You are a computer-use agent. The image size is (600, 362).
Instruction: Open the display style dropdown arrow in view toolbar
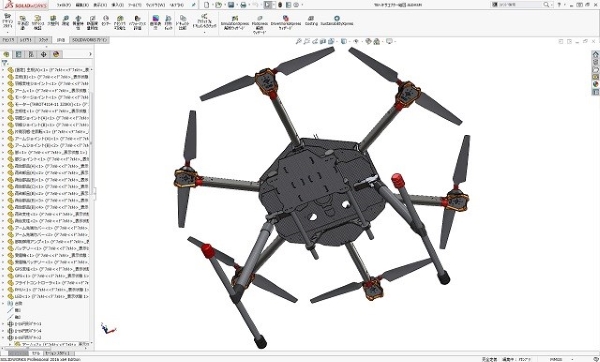click(349, 41)
